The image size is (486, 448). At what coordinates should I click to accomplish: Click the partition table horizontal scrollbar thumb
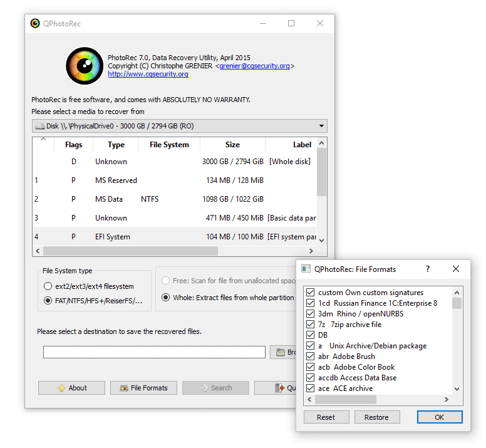[x=130, y=251]
